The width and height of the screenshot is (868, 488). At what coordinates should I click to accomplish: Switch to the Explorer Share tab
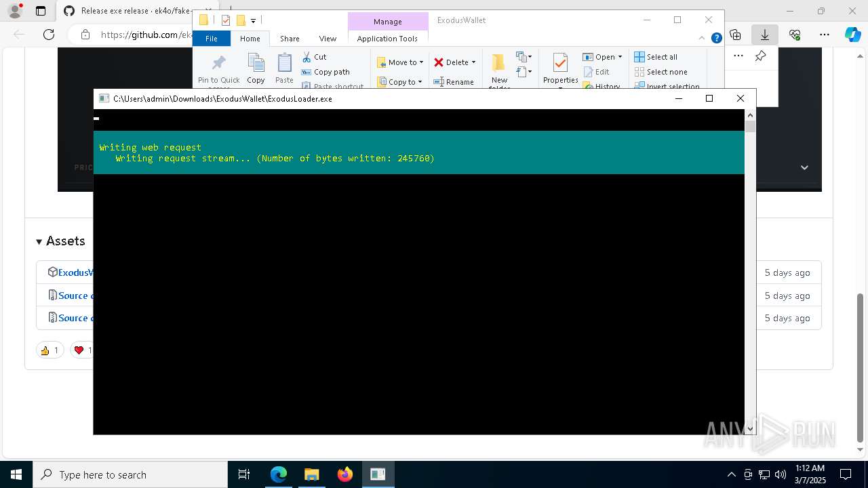coord(290,39)
